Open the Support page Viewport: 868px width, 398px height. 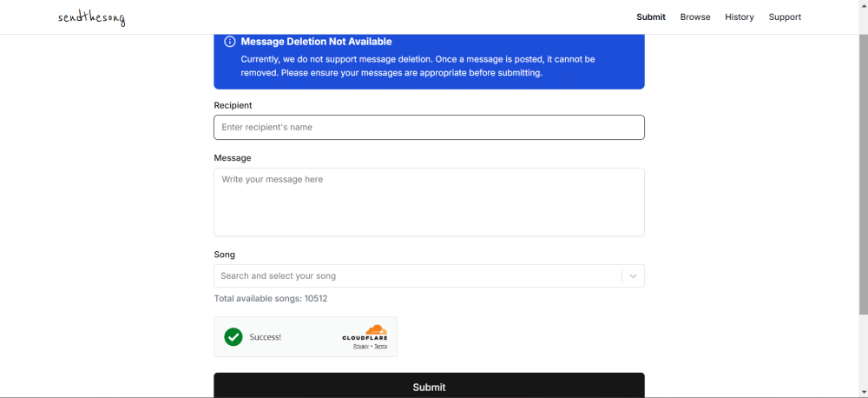coord(785,17)
